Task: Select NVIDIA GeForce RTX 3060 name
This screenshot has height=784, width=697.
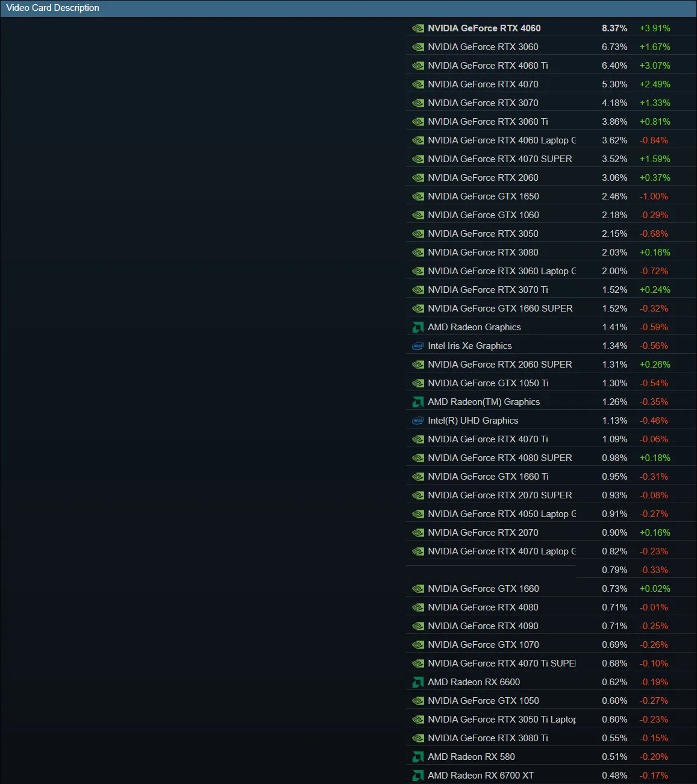Action: click(x=483, y=47)
